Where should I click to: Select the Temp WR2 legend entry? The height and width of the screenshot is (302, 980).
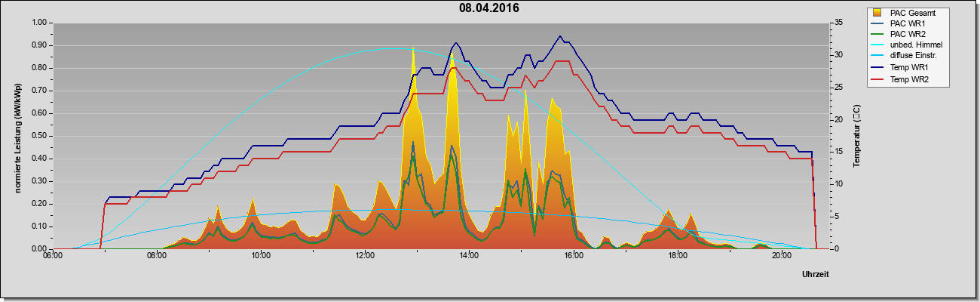[909, 80]
